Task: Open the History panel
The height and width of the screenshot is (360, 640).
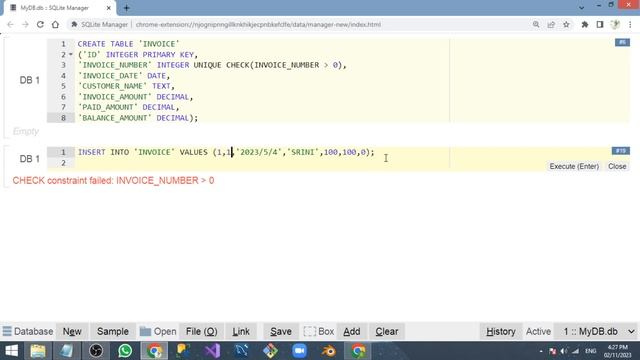Action: [500, 331]
